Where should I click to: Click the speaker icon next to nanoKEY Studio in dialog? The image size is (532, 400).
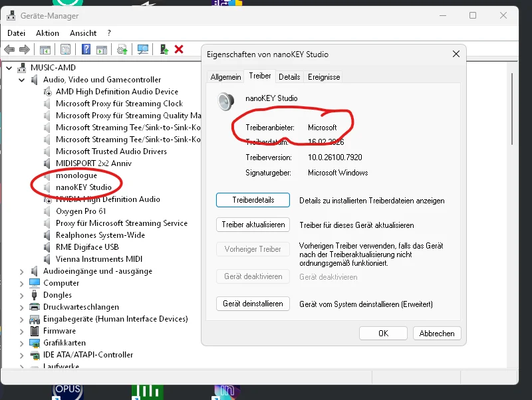225,102
